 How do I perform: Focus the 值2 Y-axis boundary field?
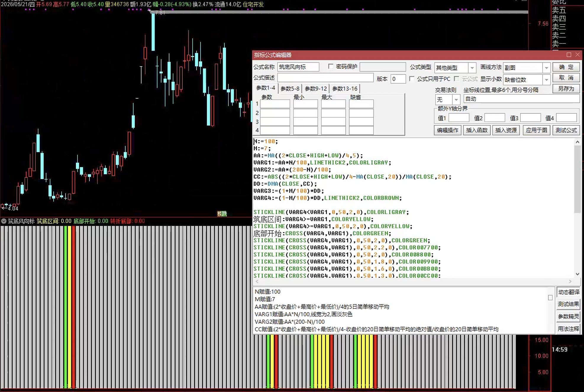[495, 118]
